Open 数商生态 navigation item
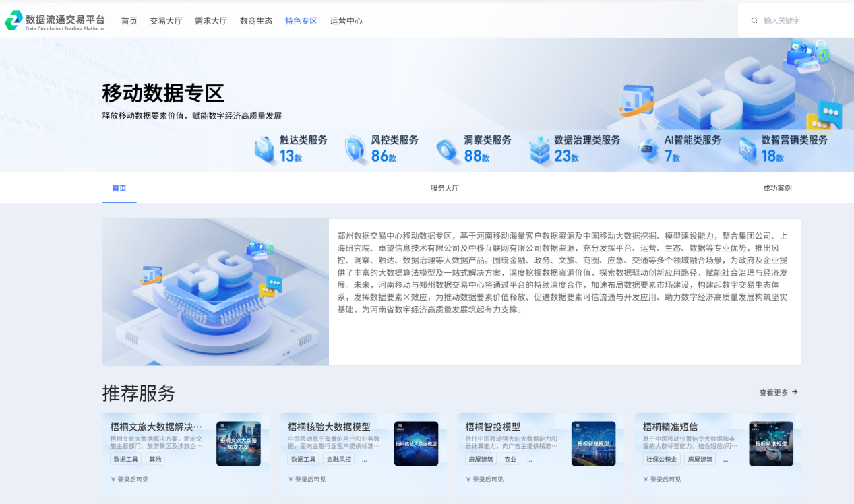 click(256, 21)
